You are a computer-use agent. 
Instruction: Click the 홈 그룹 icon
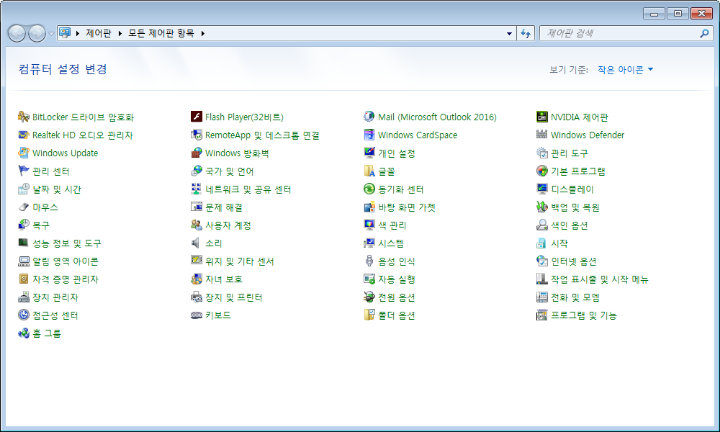pyautogui.click(x=23, y=333)
